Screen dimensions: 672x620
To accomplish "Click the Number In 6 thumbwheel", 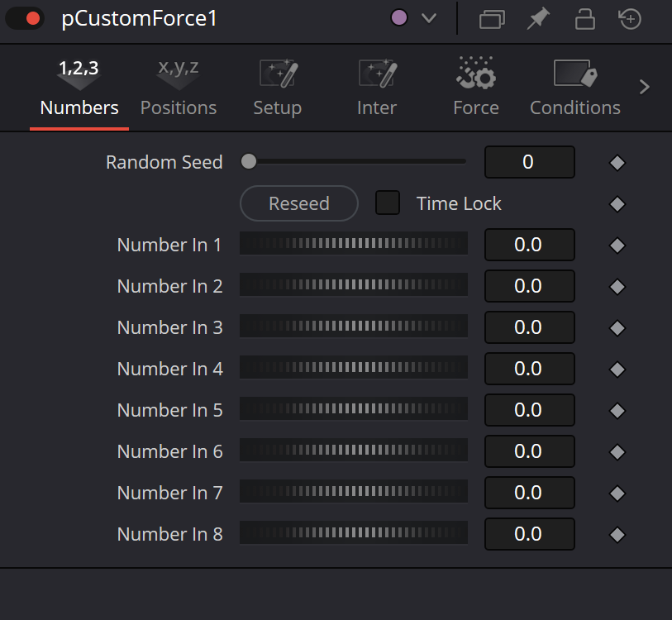I will (354, 451).
